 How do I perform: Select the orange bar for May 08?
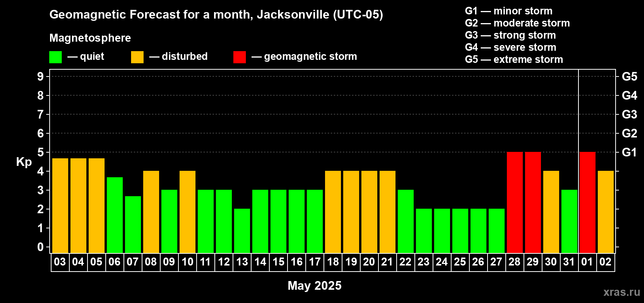(151, 212)
